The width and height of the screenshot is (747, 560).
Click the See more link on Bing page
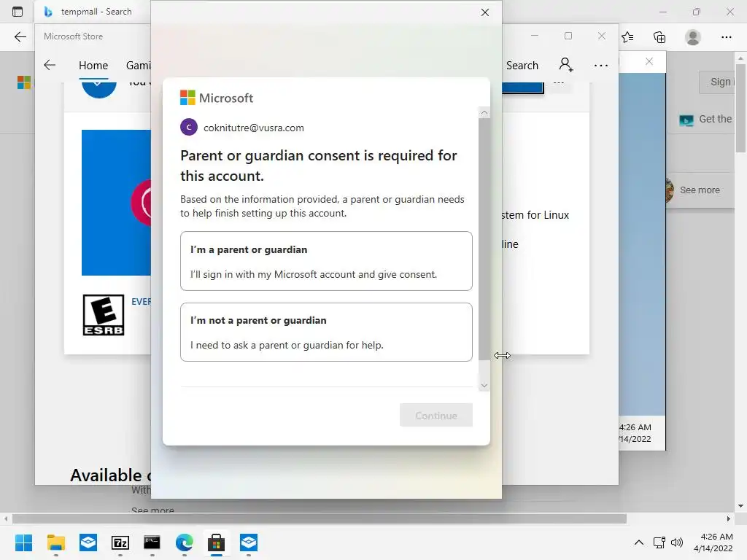[x=700, y=190]
